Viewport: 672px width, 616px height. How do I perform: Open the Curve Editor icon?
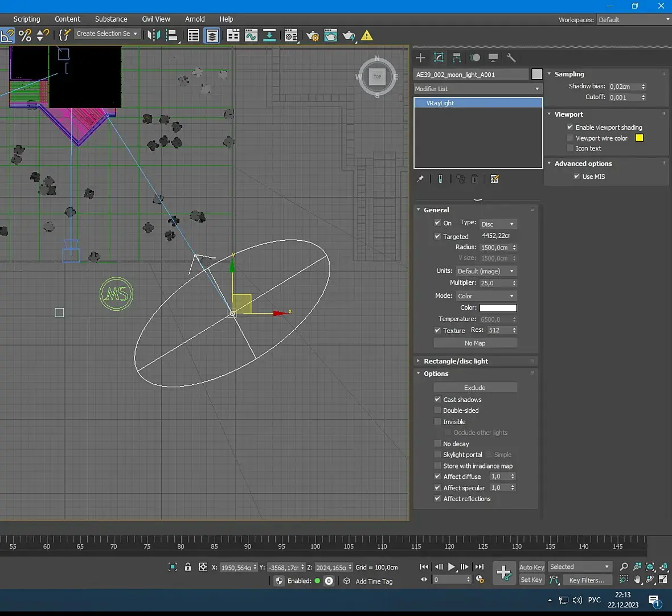coord(251,36)
